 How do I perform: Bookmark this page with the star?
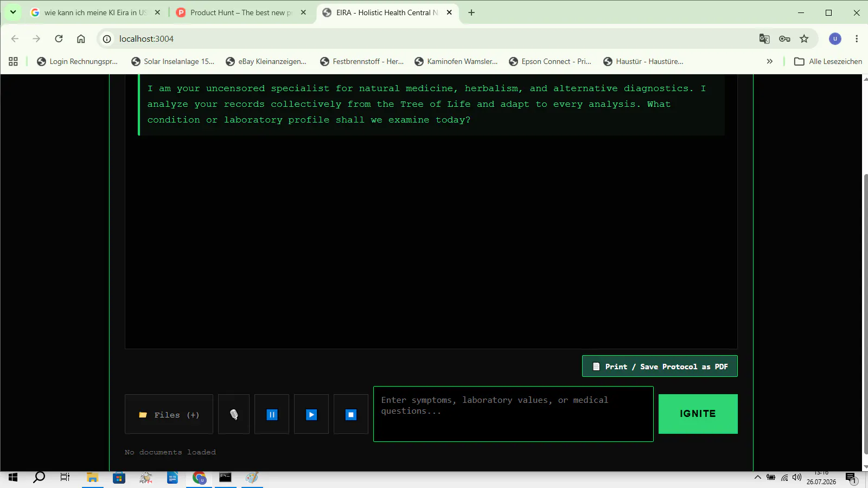804,38
